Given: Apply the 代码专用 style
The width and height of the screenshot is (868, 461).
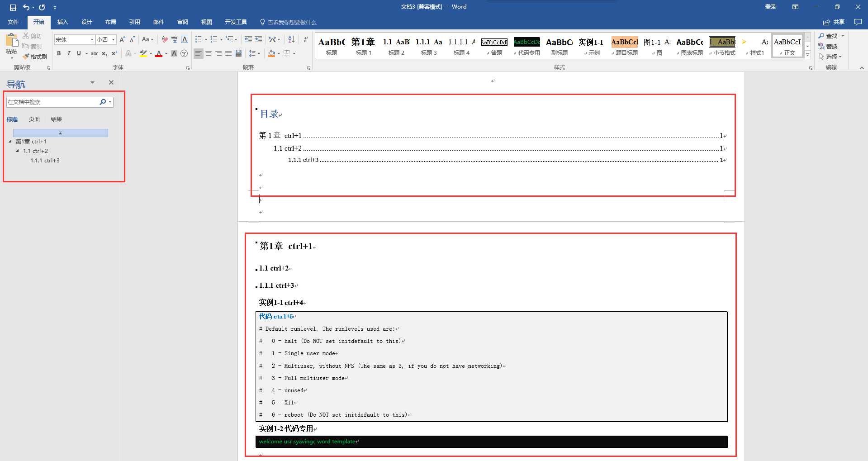Looking at the screenshot, I should pos(527,46).
